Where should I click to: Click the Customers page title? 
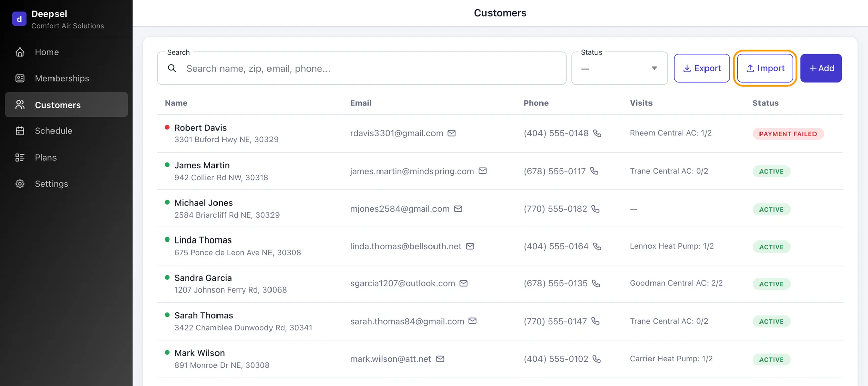coord(500,13)
